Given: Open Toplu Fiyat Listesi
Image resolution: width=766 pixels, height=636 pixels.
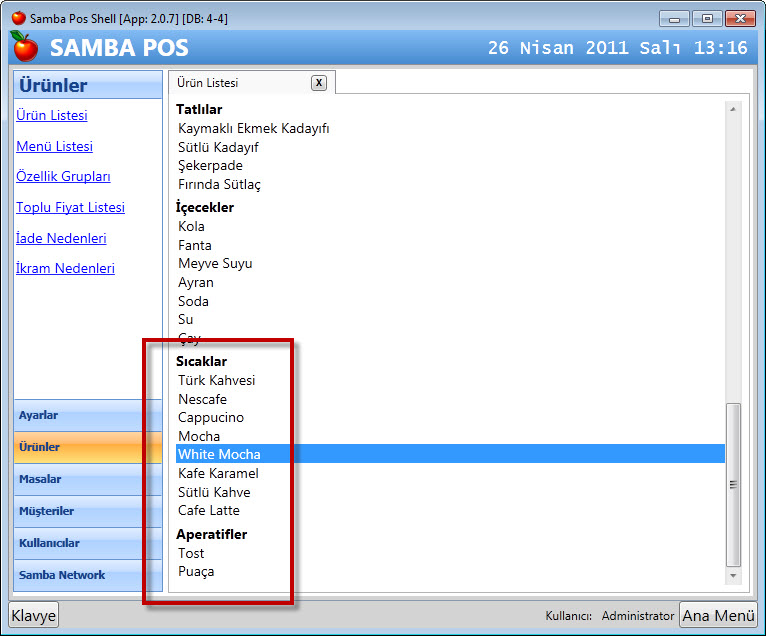Looking at the screenshot, I should (x=70, y=208).
